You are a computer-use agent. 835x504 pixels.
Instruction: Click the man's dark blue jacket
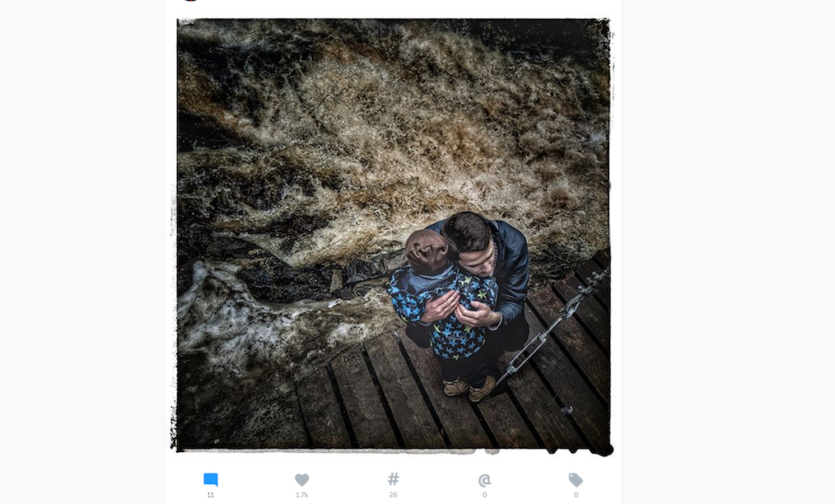pos(511,272)
